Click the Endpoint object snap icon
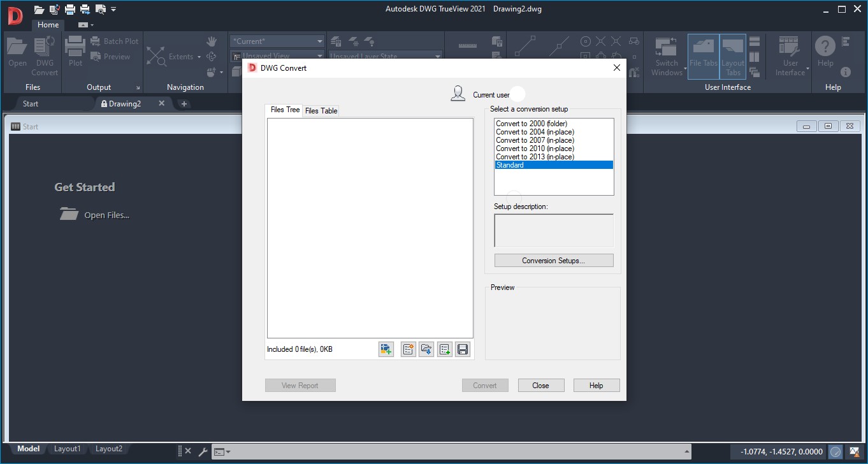The width and height of the screenshot is (868, 464). point(525,46)
